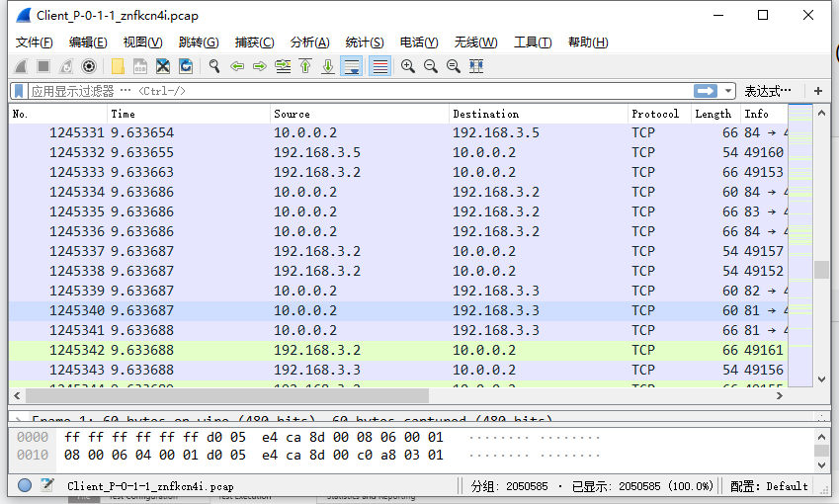Viewport: 839px width, 504px height.
Task: Open display filter history dropdown
Action: coord(727,91)
